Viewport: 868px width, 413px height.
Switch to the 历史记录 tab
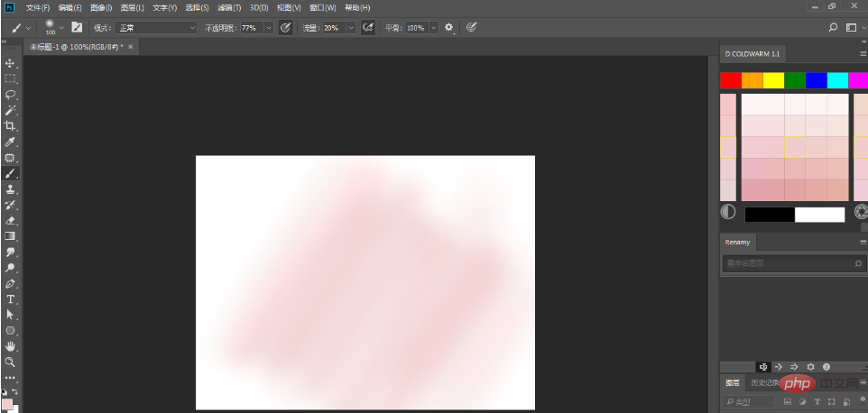click(x=764, y=382)
